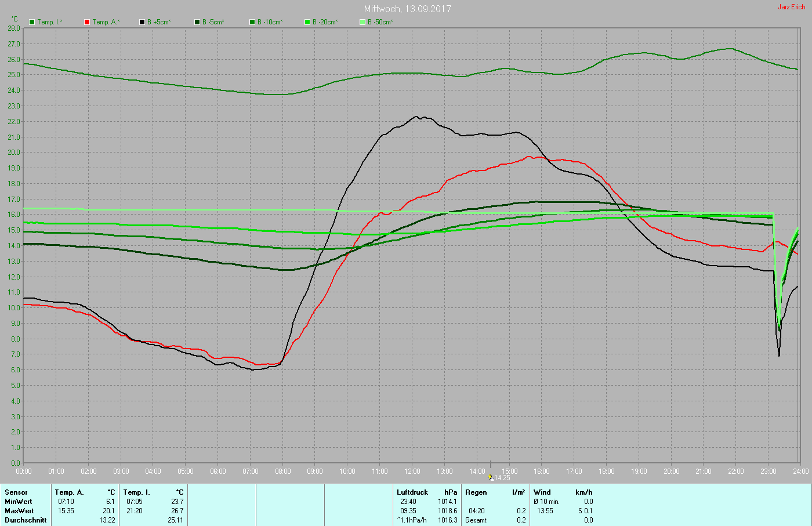The width and height of the screenshot is (812, 526).
Task: Select the "B +5cm*" legend label
Action: pyautogui.click(x=159, y=22)
